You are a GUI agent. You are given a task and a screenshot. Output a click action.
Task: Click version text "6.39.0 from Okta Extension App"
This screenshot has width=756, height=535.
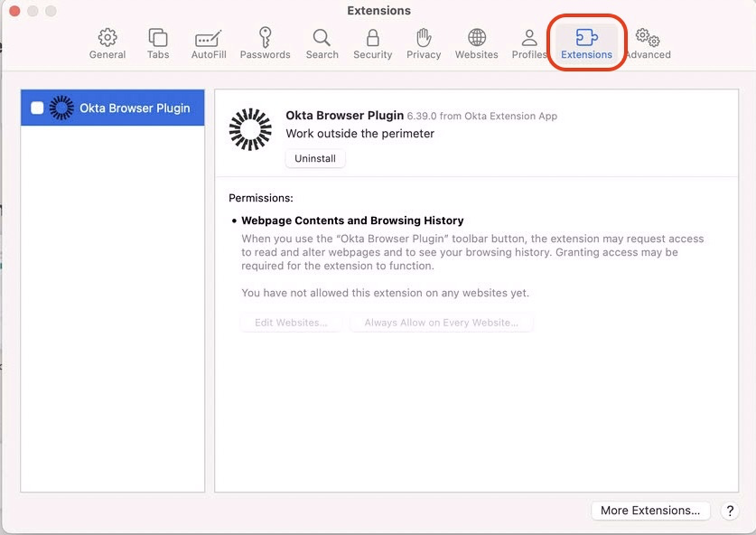[x=482, y=117]
